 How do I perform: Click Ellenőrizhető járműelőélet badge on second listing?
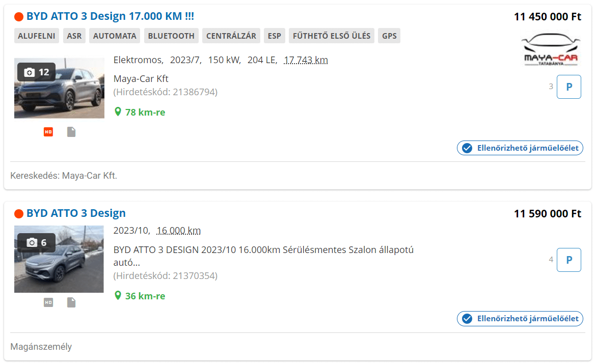click(520, 319)
